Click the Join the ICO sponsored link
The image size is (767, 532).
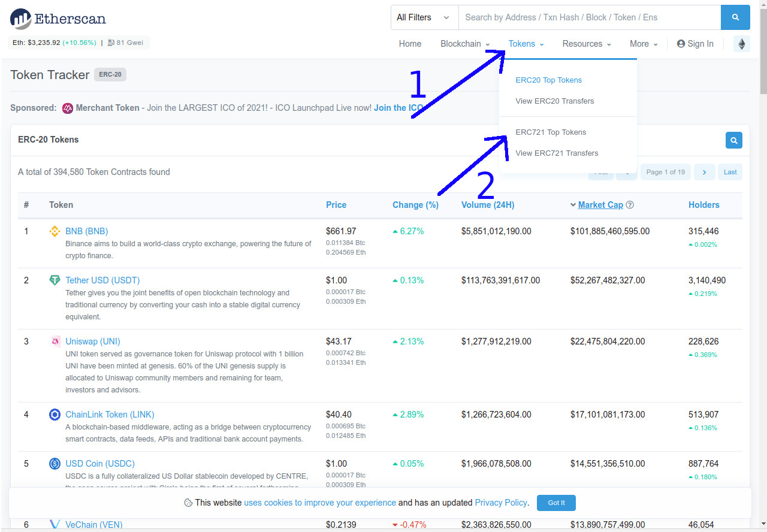coord(398,108)
